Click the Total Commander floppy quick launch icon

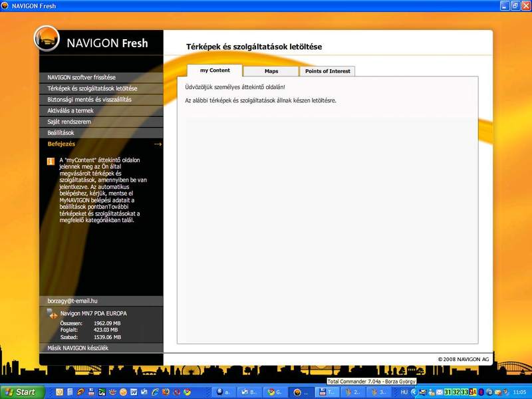91,392
